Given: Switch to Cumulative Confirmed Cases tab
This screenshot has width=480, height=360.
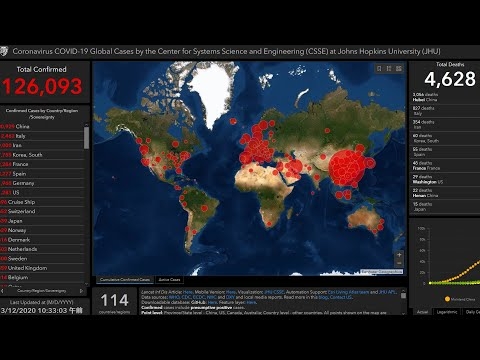Looking at the screenshot, I should point(125,280).
